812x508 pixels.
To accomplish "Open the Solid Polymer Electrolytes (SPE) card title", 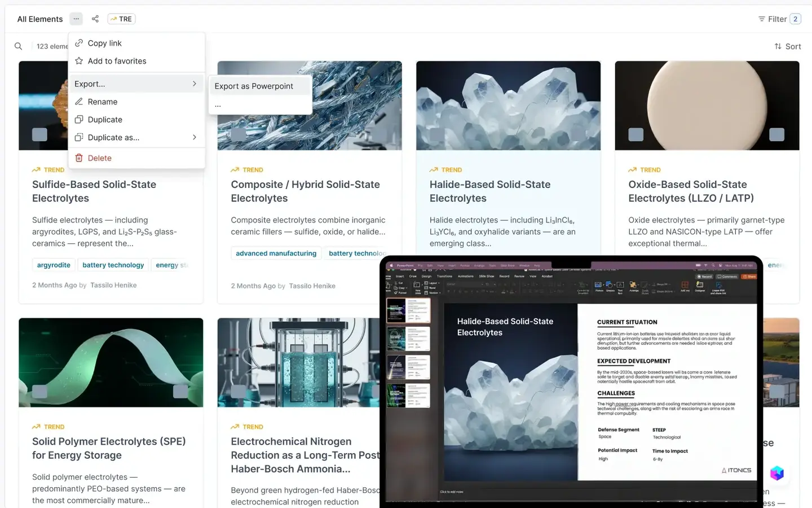I will coord(109,448).
